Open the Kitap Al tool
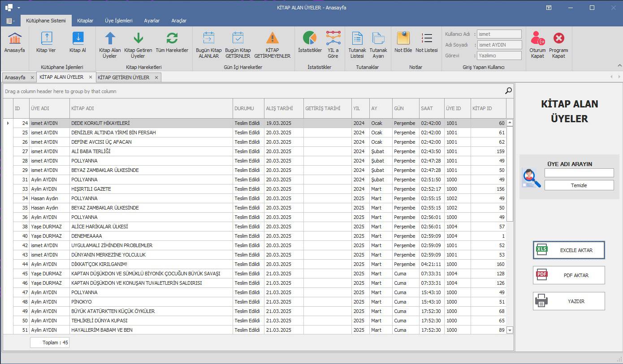Image resolution: width=623 pixels, height=364 pixels. coord(78,39)
